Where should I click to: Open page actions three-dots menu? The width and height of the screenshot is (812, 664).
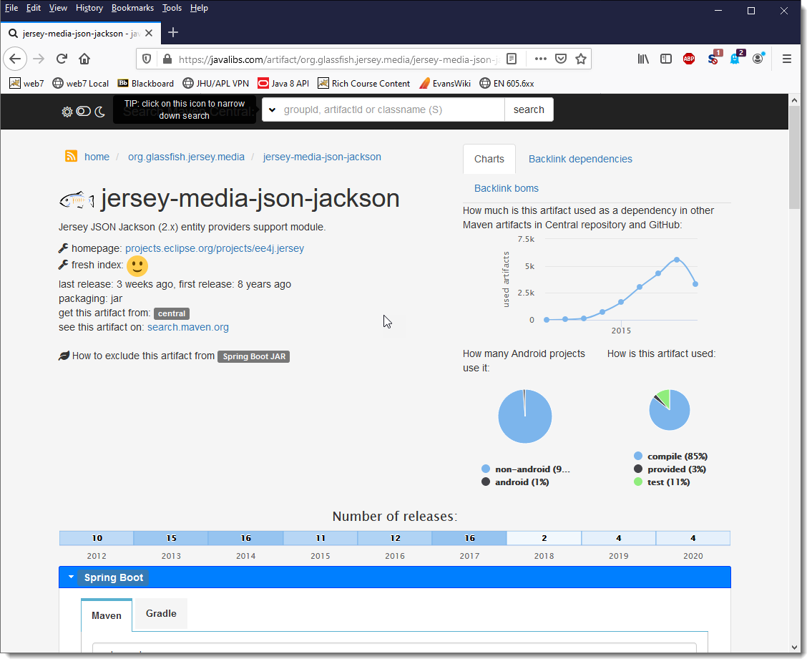click(541, 59)
